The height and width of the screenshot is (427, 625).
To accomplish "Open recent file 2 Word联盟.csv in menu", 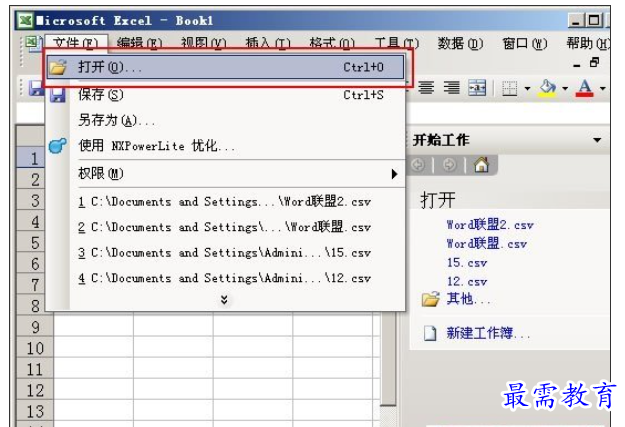I will pyautogui.click(x=224, y=227).
